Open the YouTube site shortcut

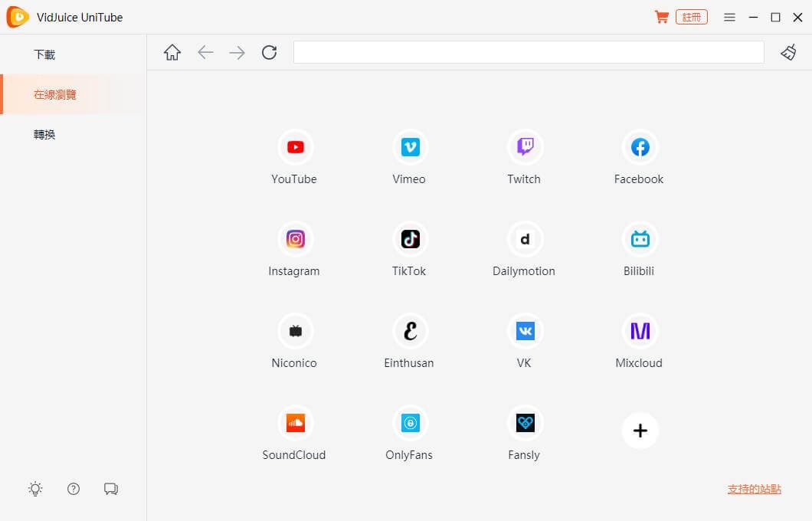click(x=295, y=148)
